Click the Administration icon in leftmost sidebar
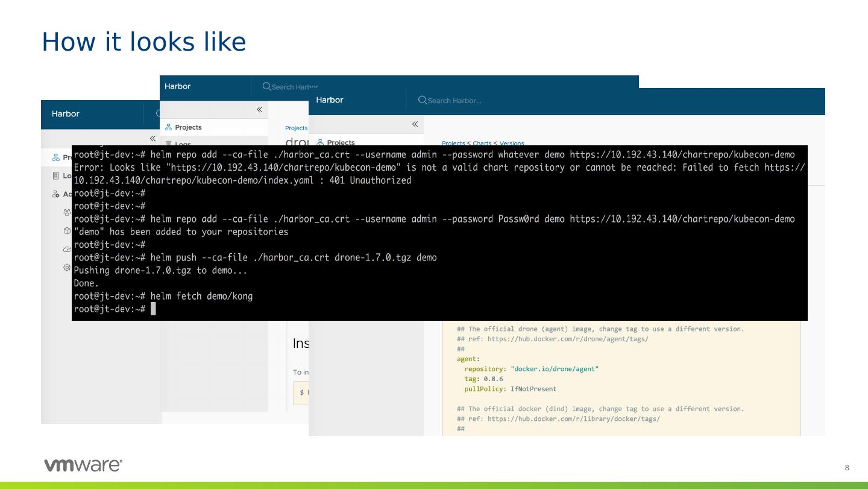868x489 pixels. pyautogui.click(x=56, y=194)
